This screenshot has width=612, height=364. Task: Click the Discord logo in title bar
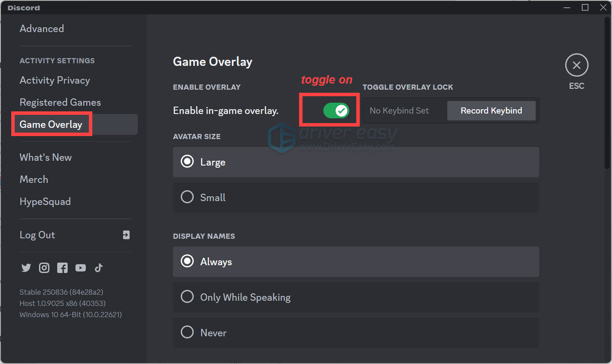23,7
